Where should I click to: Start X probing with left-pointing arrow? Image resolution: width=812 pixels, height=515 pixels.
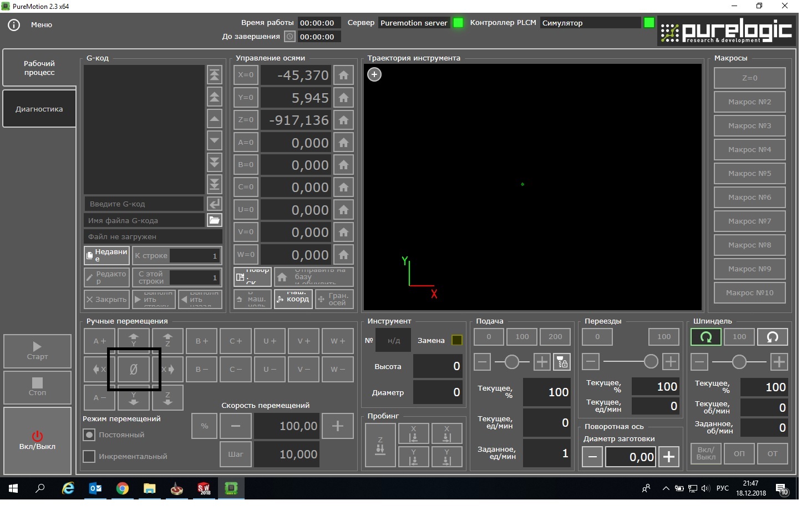(x=414, y=433)
